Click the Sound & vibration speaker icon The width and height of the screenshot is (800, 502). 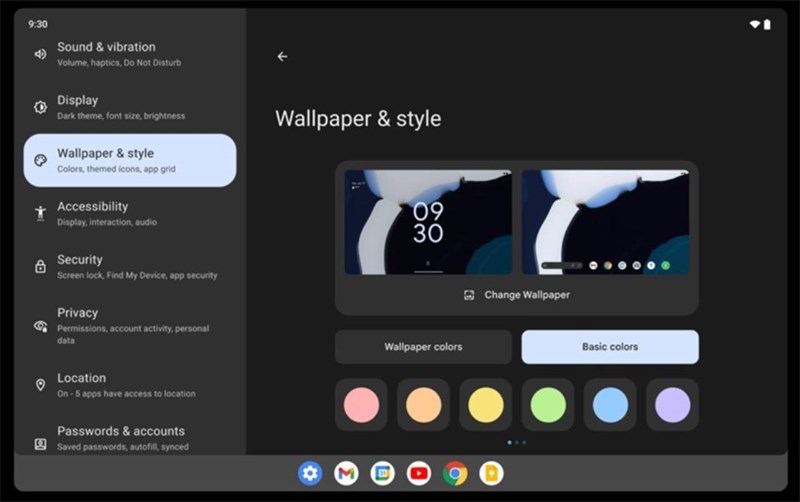(40, 54)
